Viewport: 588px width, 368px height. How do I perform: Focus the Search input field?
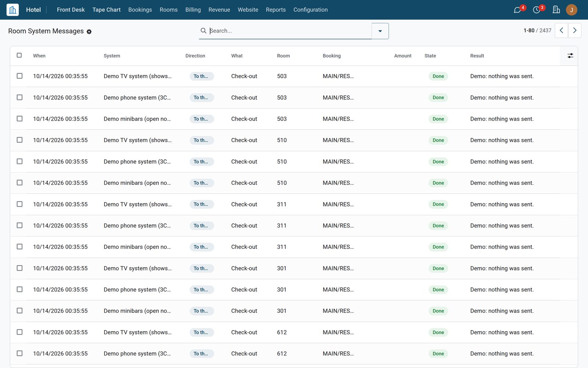(x=290, y=31)
